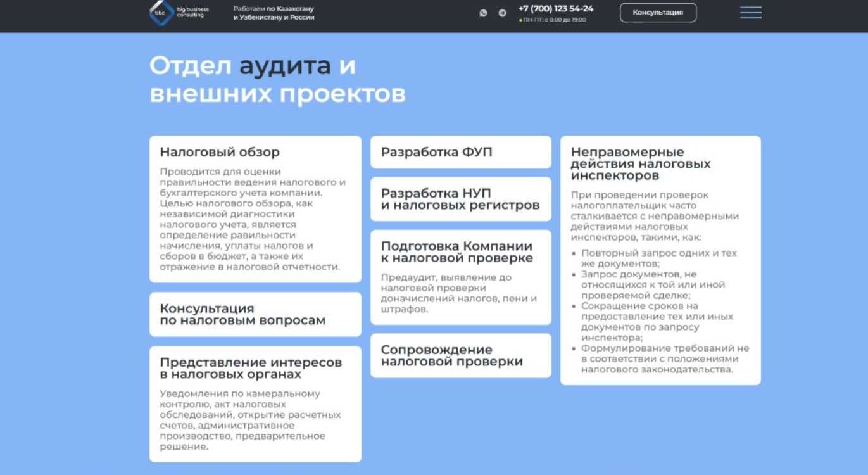Click Неправомерные действия налоговых инспекторов title
The image size is (868, 475).
[641, 163]
